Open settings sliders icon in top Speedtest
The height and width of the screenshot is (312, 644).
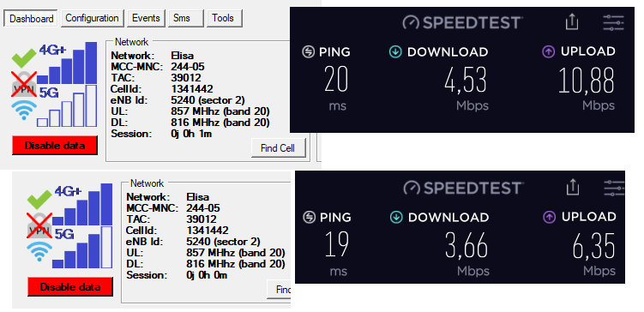(613, 22)
